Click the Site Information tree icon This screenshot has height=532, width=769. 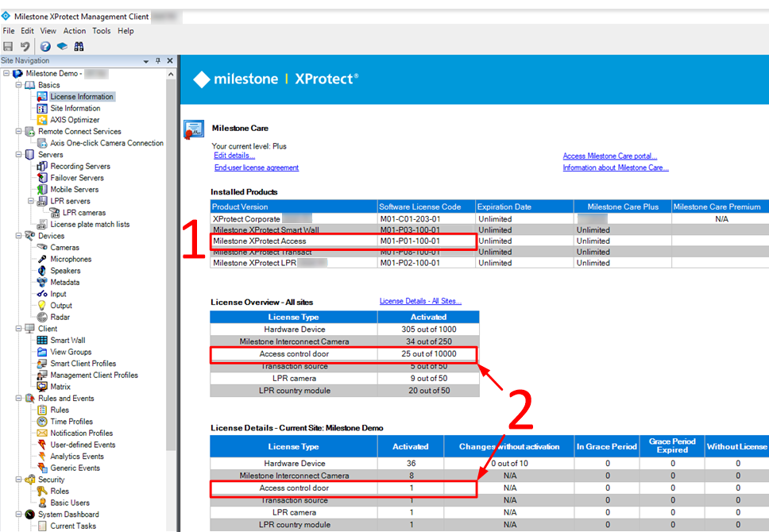[x=42, y=108]
